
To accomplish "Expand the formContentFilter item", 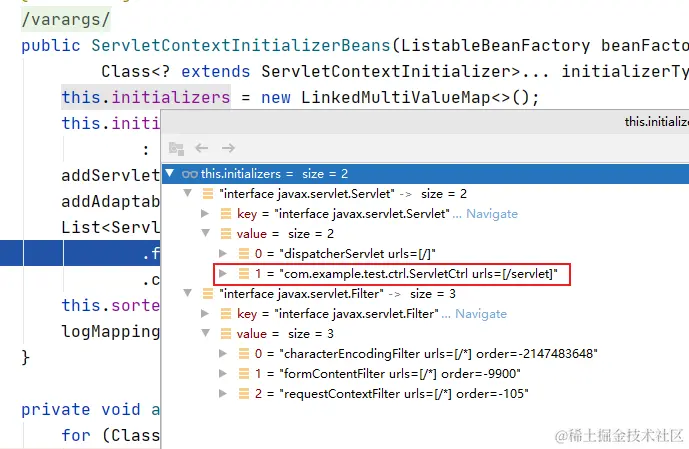I will [x=223, y=373].
